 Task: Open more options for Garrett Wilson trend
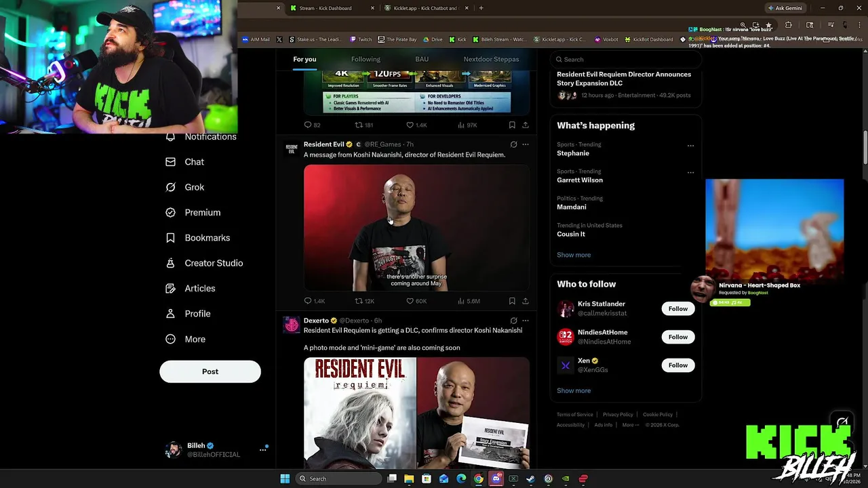[690, 173]
